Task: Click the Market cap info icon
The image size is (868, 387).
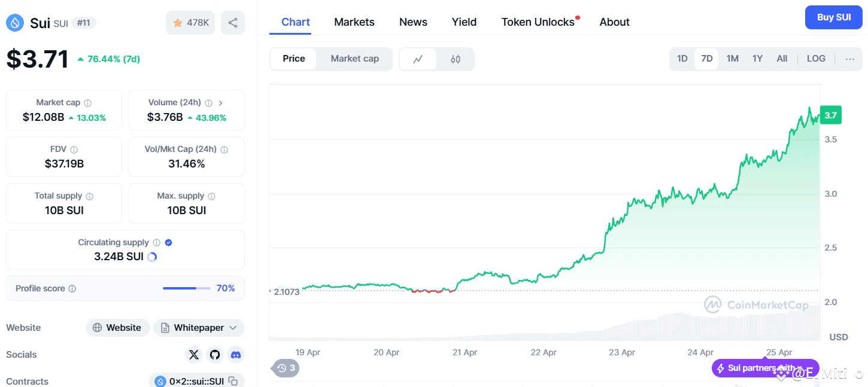Action: (88, 103)
